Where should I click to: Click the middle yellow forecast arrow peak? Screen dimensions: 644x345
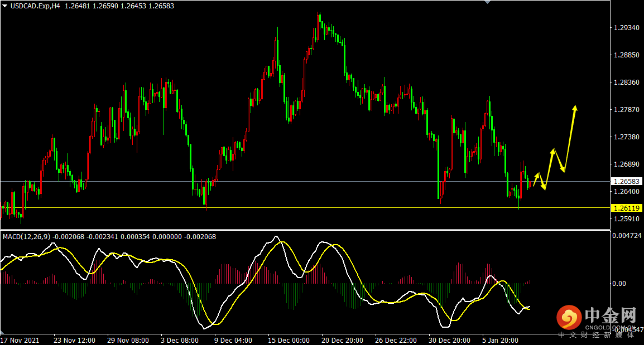552,150
